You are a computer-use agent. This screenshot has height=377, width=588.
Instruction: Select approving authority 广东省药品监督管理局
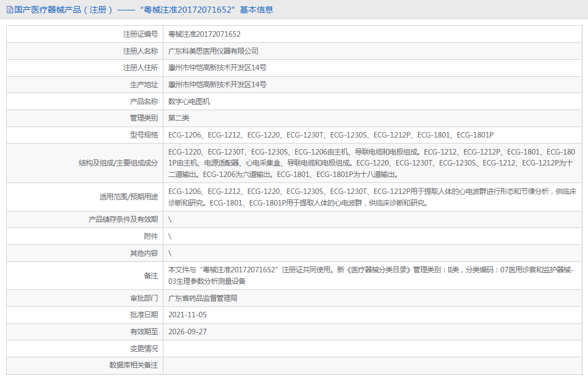pos(203,298)
